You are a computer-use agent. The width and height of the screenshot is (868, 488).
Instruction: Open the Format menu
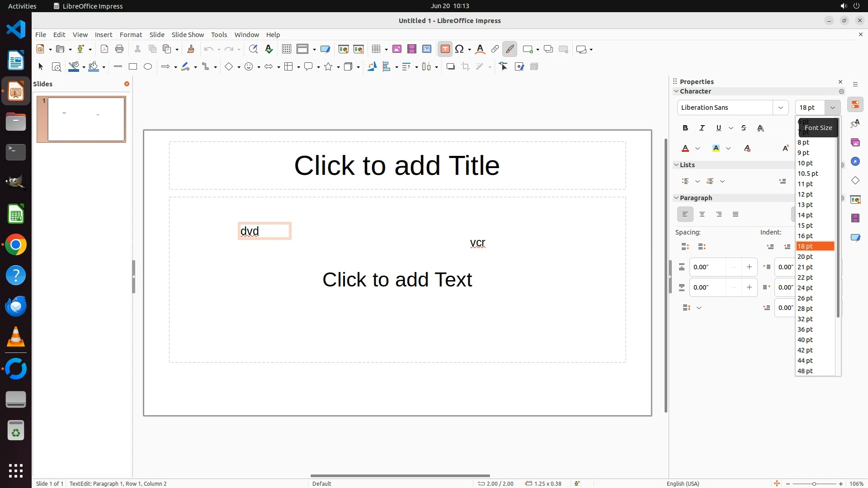[x=131, y=35]
